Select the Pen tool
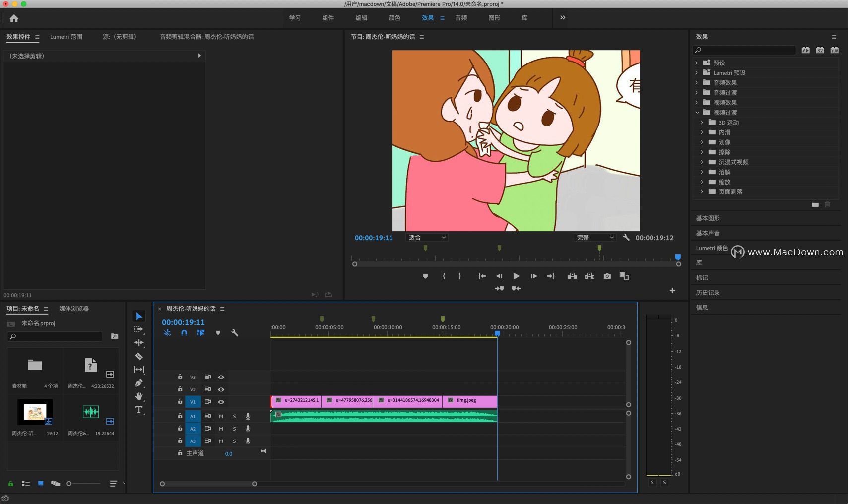The width and height of the screenshot is (848, 504). pos(139,383)
